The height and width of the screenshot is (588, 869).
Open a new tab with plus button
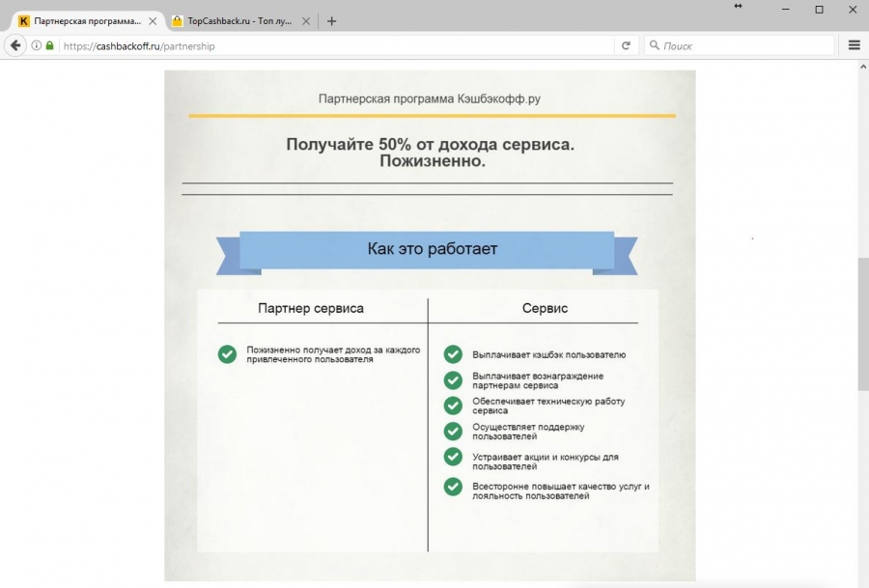331,21
